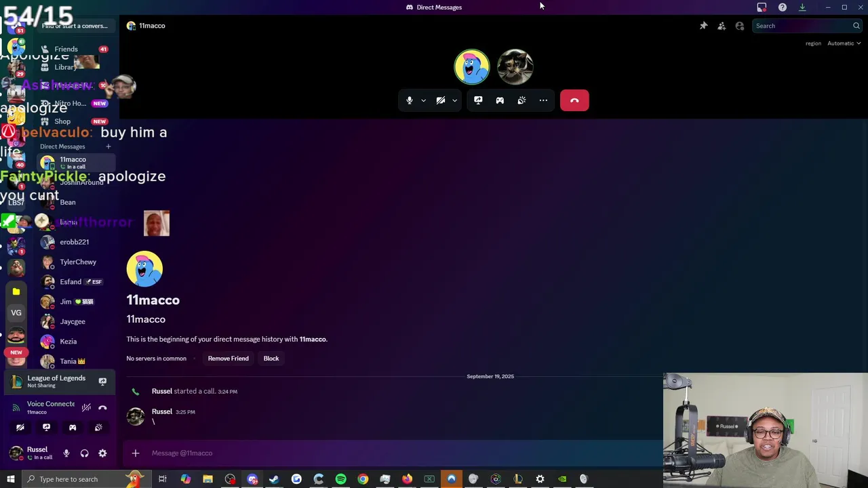Mute microphone in the user panel
The width and height of the screenshot is (868, 488).
click(x=66, y=453)
